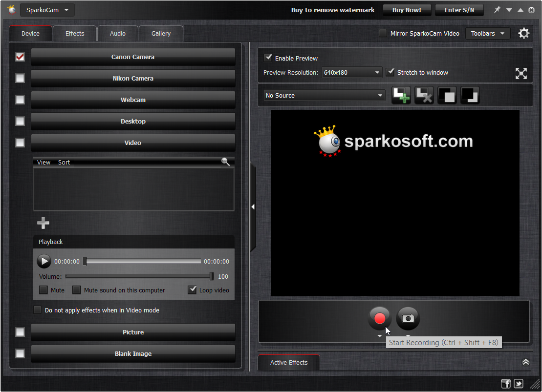This screenshot has width=542, height=392.
Task: Check the Nikon Camera checkbox
Action: pos(20,78)
